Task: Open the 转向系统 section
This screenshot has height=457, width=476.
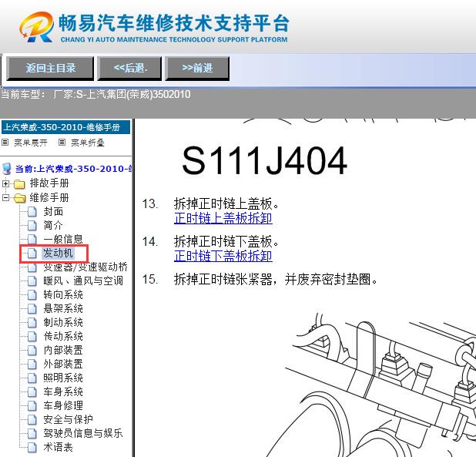Action: [x=63, y=294]
